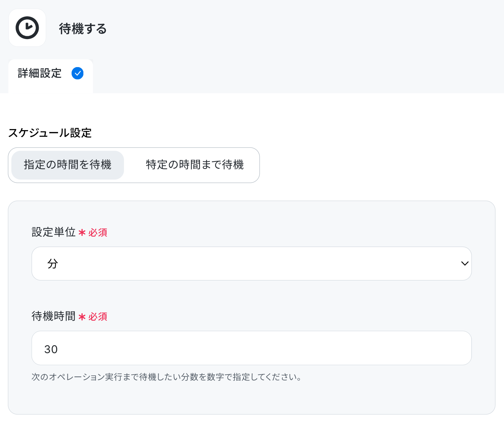Click the red asterisk by 設定単位
Image resolution: width=504 pixels, height=421 pixels.
pyautogui.click(x=82, y=233)
